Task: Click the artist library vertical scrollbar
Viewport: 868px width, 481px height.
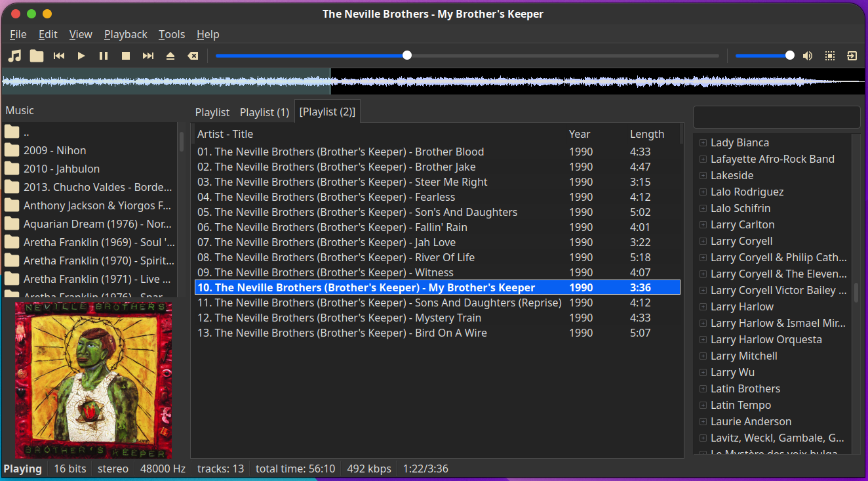Action: [x=856, y=292]
